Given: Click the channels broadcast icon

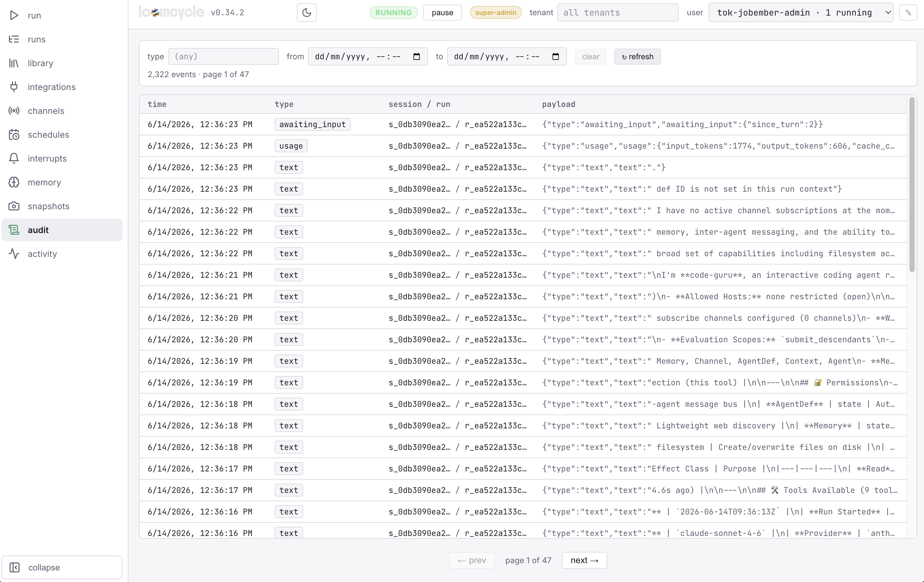Looking at the screenshot, I should [14, 111].
